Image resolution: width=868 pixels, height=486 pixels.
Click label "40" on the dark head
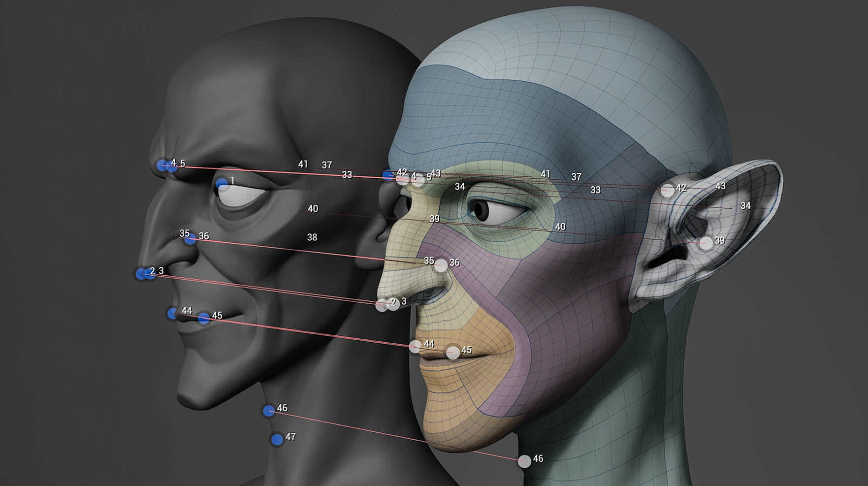(313, 209)
